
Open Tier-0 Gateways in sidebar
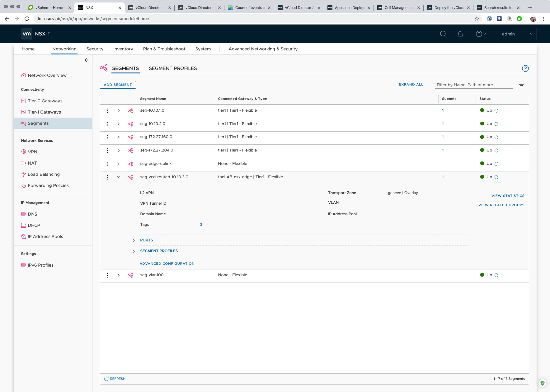(x=45, y=101)
